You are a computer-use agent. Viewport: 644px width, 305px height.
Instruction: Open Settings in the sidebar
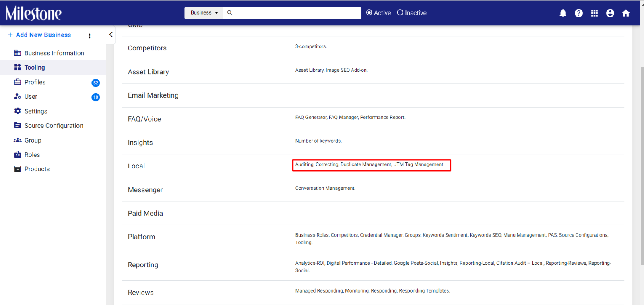point(36,111)
